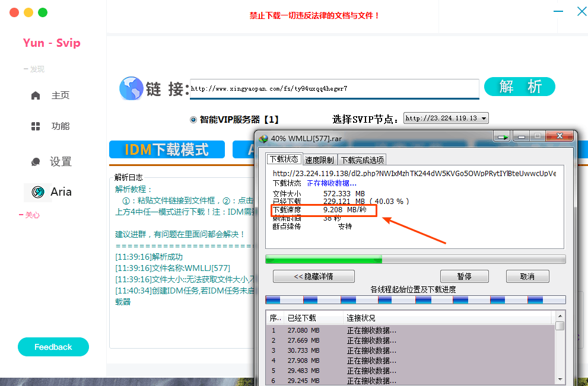Click the red macOS close dot
The width and height of the screenshot is (588, 386).
14,12
